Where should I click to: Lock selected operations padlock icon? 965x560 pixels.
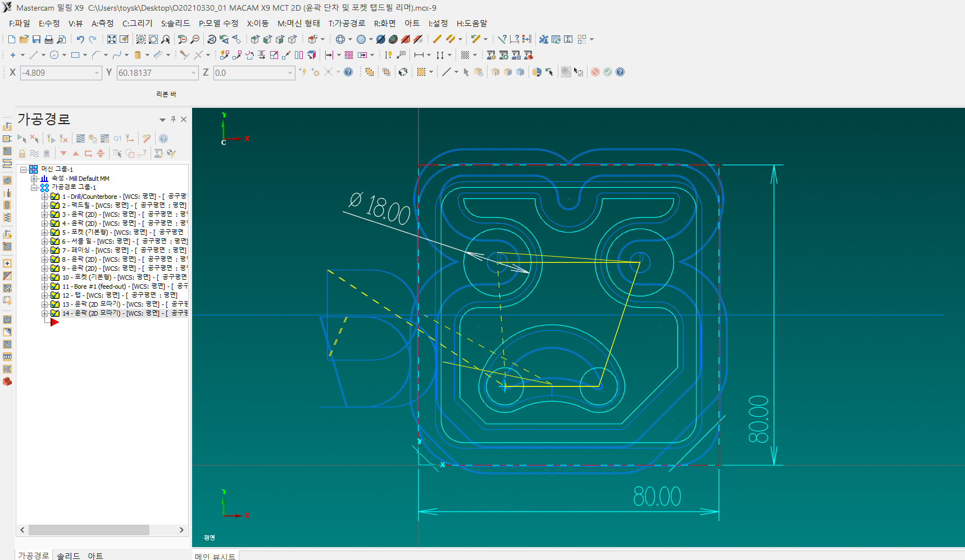point(22,153)
